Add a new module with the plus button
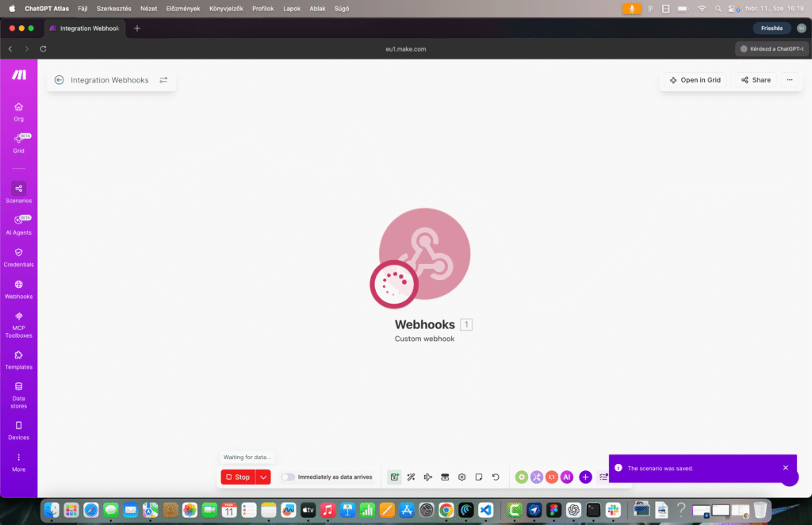The height and width of the screenshot is (525, 812). [x=585, y=477]
